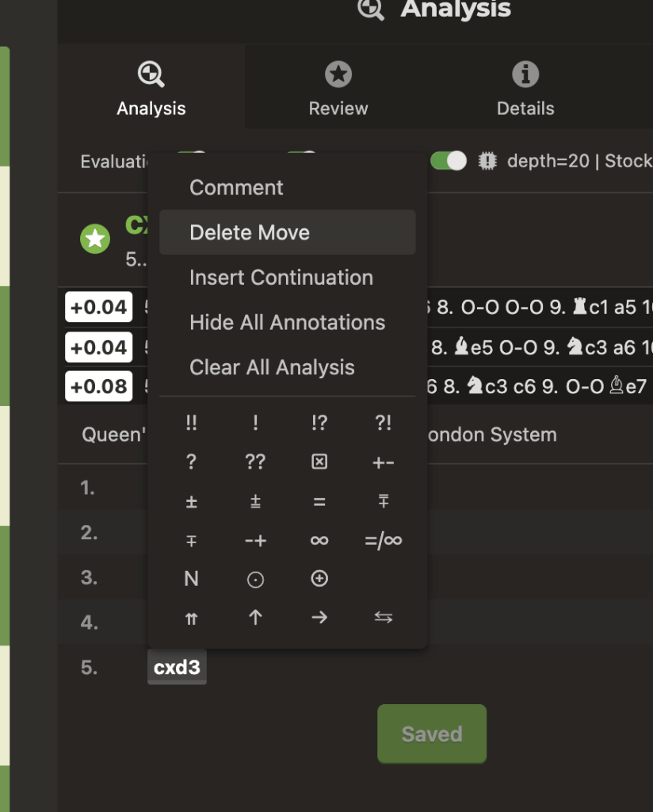The width and height of the screenshot is (653, 812).
Task: Click the cxd3 move in the move list
Action: [177, 668]
